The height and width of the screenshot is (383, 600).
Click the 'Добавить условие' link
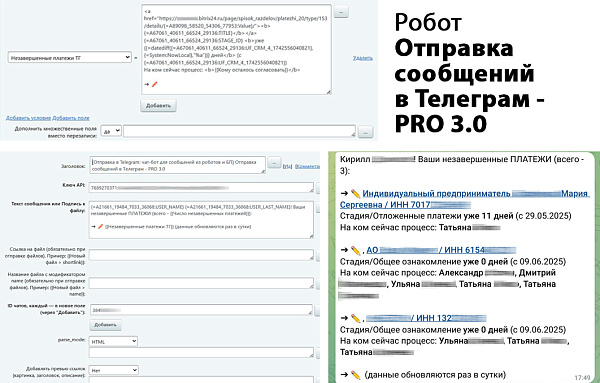[28, 118]
